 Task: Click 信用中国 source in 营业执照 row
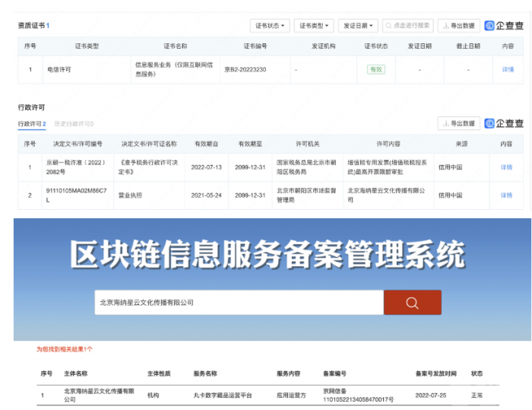(450, 195)
